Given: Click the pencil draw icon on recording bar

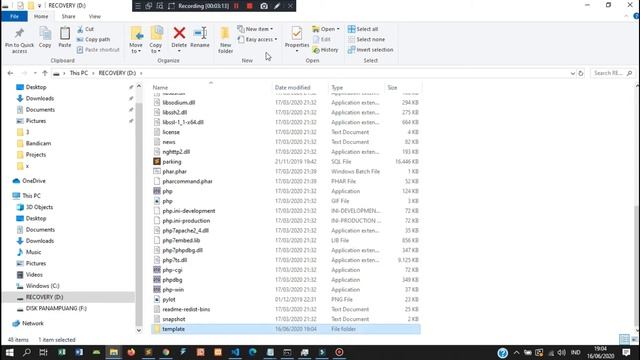Looking at the screenshot, I should point(277,6).
